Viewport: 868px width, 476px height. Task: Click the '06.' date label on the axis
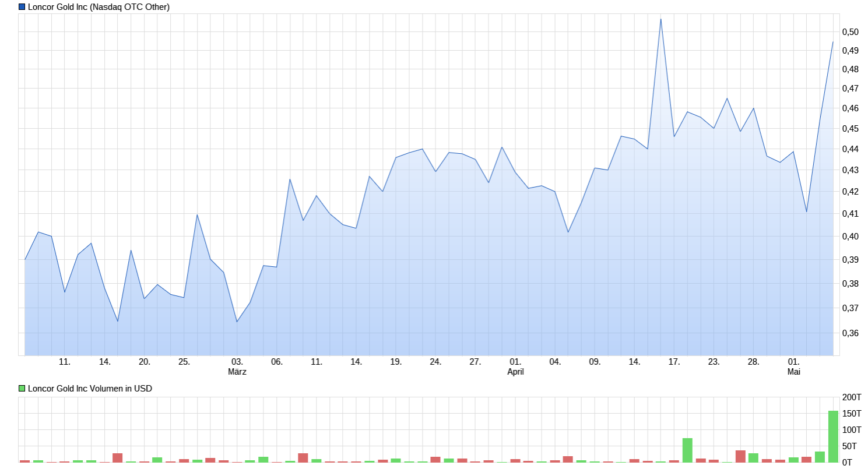277,362
